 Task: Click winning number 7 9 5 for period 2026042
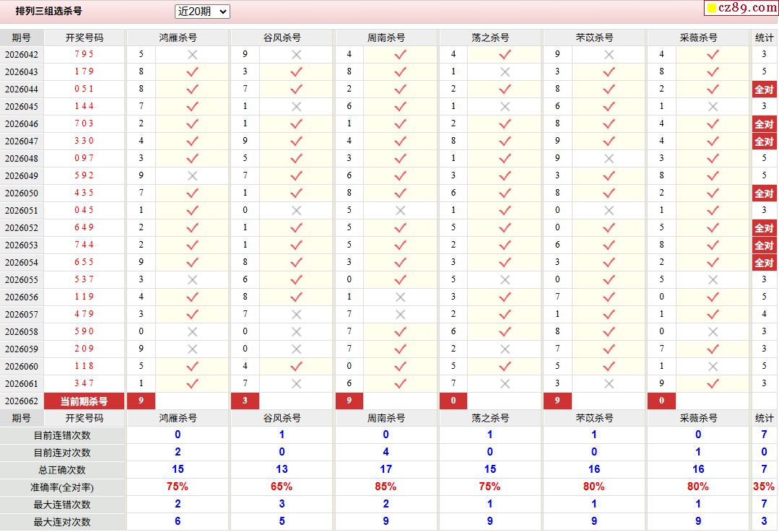(84, 54)
